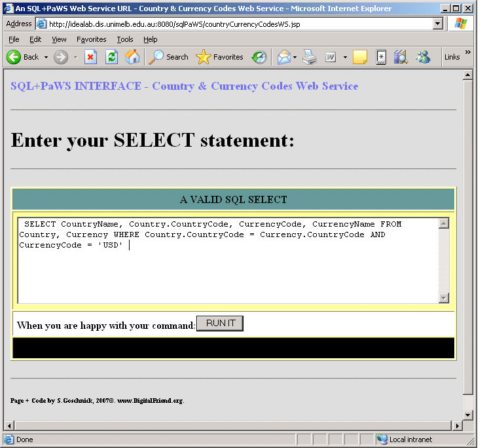Stop page loading with red X icon
This screenshot has height=448, width=489.
tap(90, 58)
